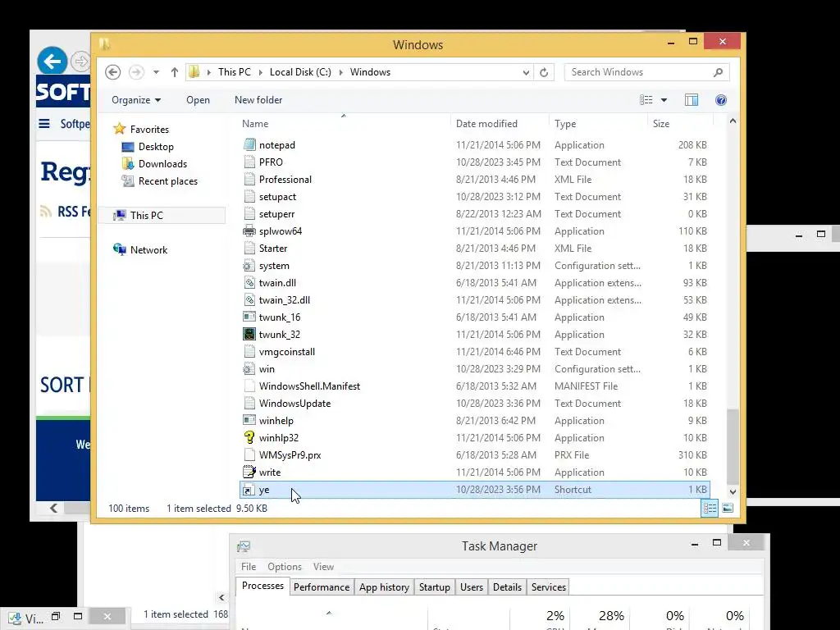Click the twunk_32 application icon
The height and width of the screenshot is (630, 840).
pyautogui.click(x=249, y=335)
